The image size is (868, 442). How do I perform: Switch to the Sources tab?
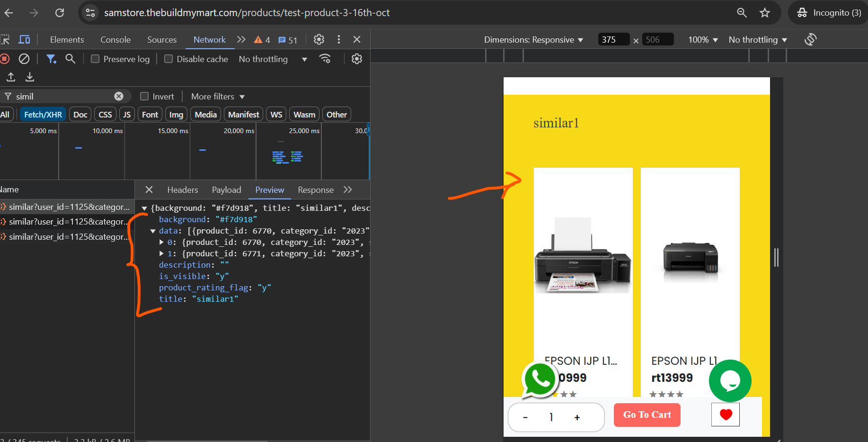[162, 40]
